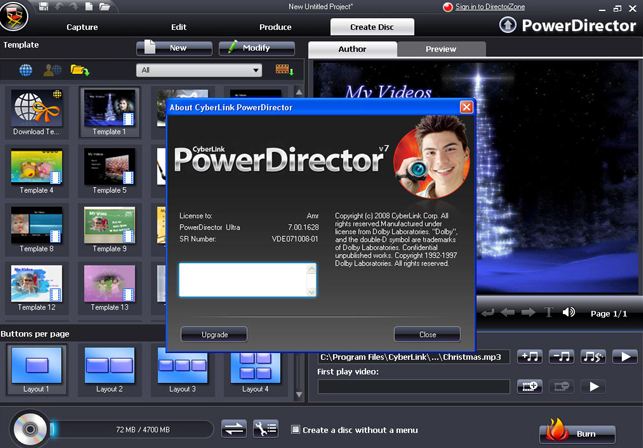Select the Template 5 thumbnail
The image size is (643, 448).
click(x=109, y=171)
